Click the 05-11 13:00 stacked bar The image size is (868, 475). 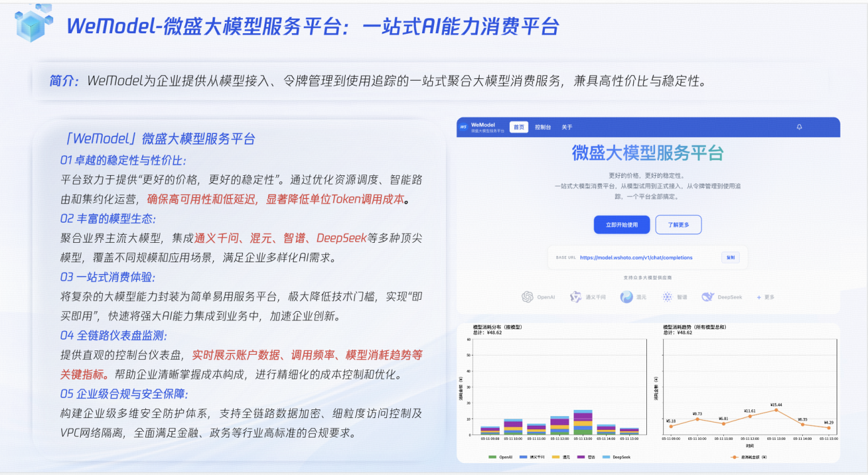pyautogui.click(x=583, y=422)
